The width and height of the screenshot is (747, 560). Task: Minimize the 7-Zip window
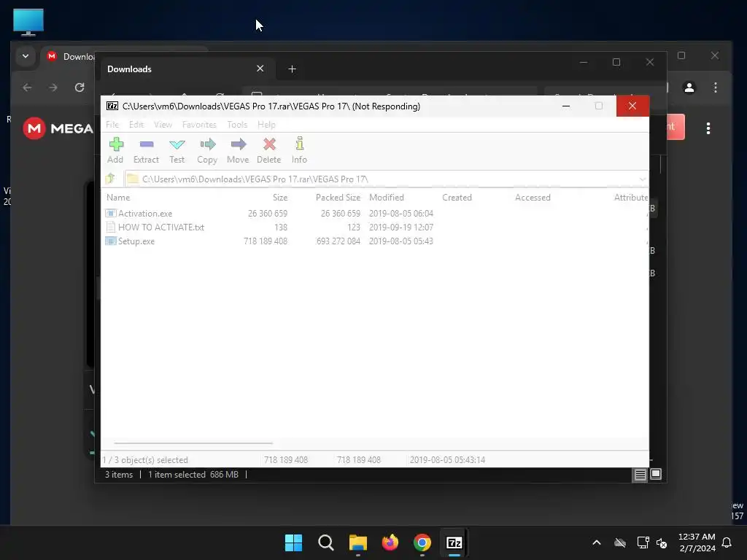[x=566, y=106]
